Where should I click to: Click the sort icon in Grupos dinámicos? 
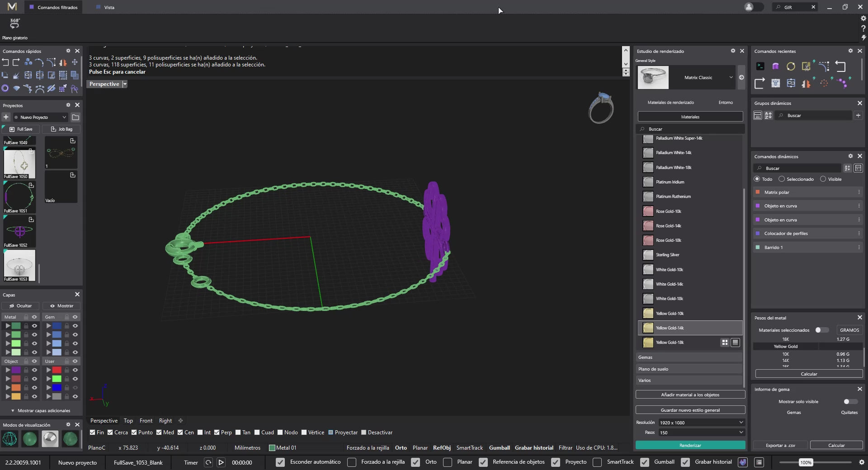click(768, 116)
